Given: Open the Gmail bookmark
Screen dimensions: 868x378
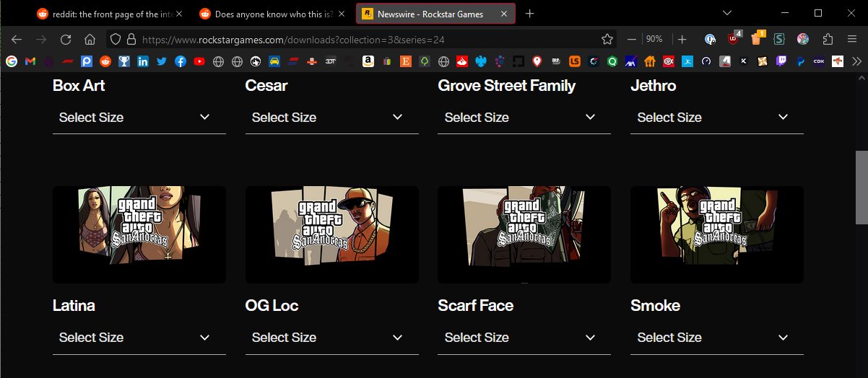Looking at the screenshot, I should click(30, 61).
